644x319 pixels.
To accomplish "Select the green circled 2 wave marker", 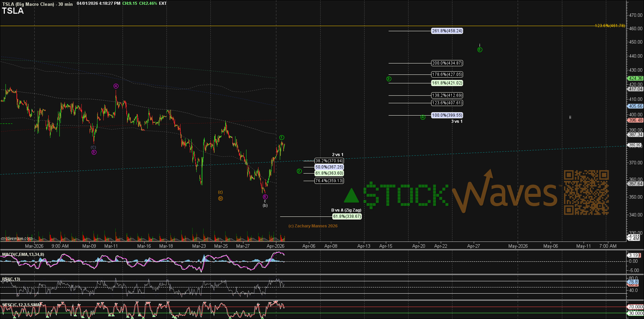I will [298, 172].
